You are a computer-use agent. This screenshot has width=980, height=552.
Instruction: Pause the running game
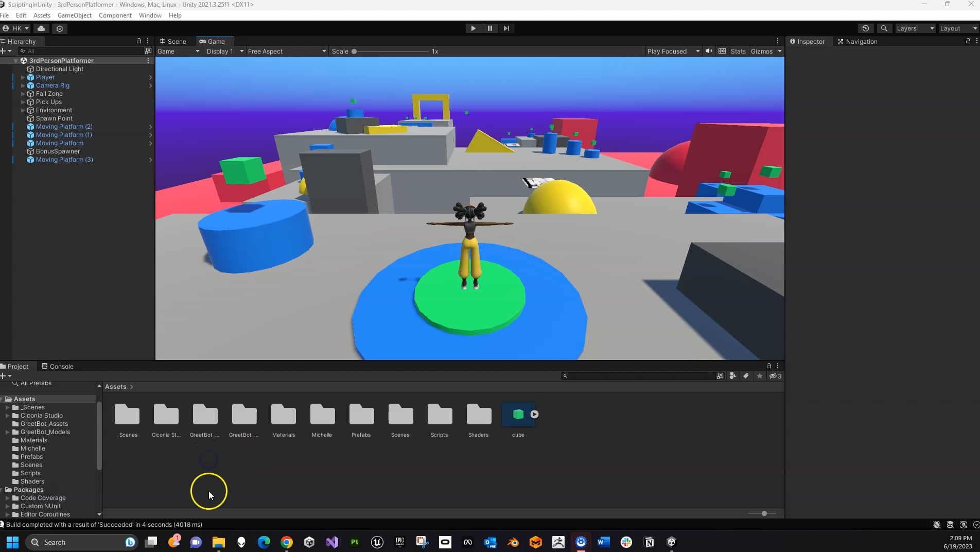point(489,28)
